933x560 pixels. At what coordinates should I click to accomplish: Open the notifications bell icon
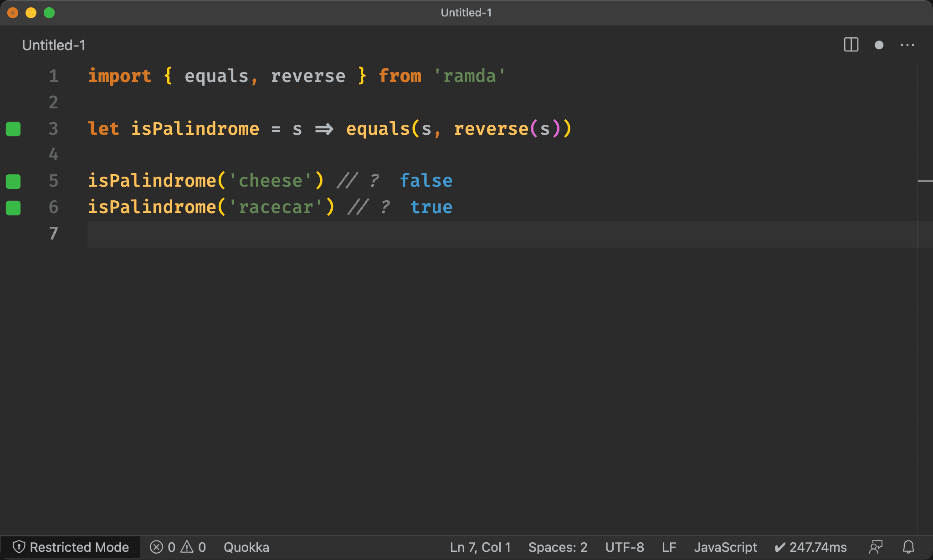[x=909, y=547]
